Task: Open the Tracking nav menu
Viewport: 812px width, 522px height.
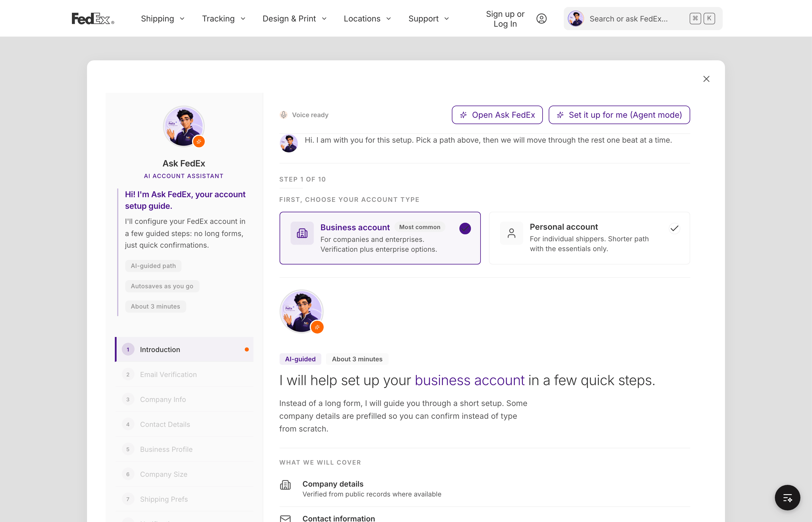Action: (x=224, y=19)
